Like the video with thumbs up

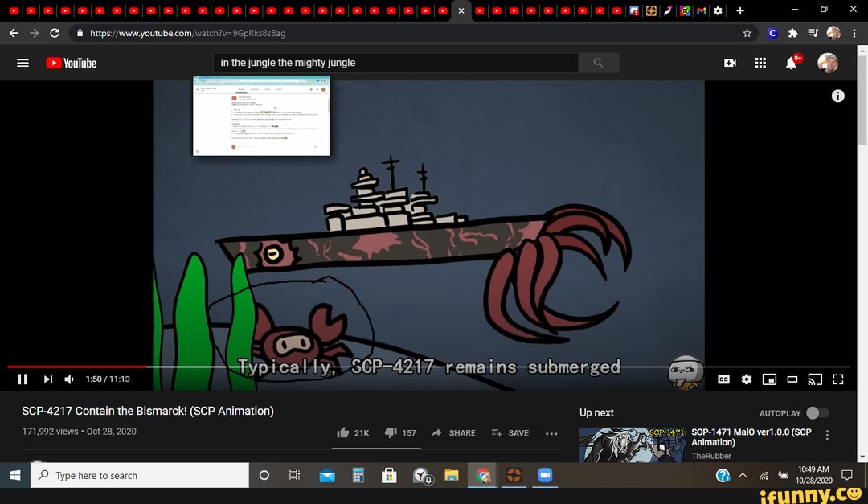tap(343, 432)
